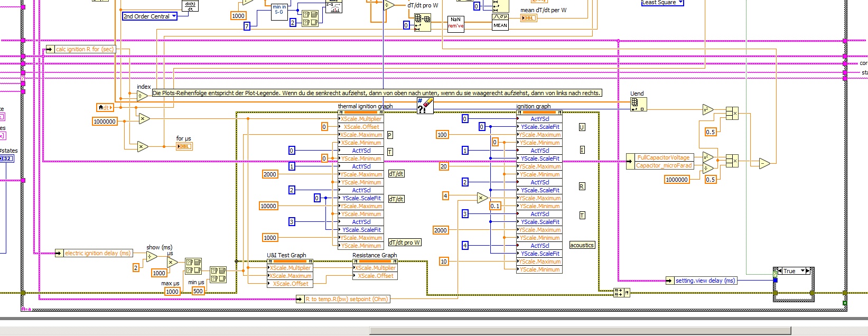Click the 'dt' local variable
Screen dimensions: 868x336
tap(105, 107)
